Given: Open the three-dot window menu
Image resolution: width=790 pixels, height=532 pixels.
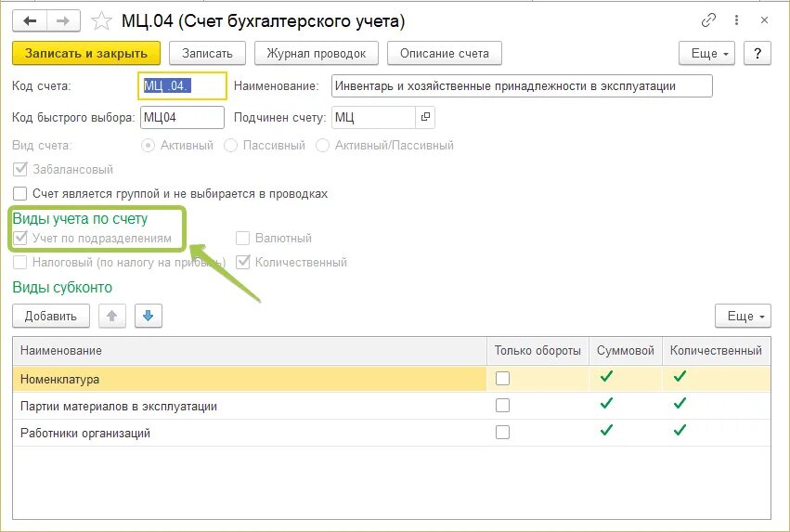Looking at the screenshot, I should (x=736, y=20).
